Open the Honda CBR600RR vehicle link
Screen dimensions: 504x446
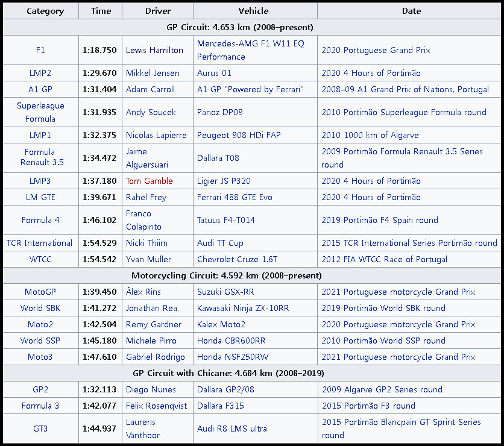[x=231, y=341]
